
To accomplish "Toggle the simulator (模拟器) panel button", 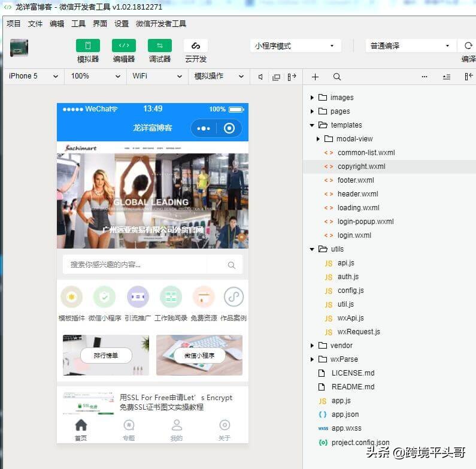I will [x=88, y=46].
